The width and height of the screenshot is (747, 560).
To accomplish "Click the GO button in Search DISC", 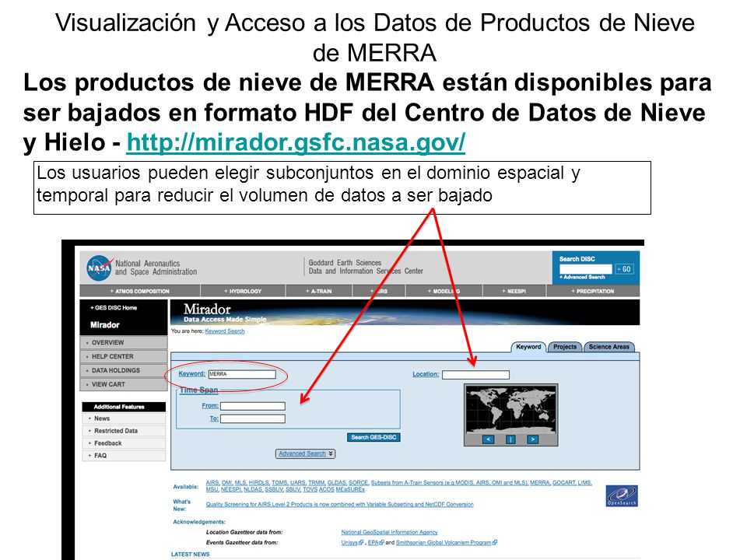I will tap(624, 269).
